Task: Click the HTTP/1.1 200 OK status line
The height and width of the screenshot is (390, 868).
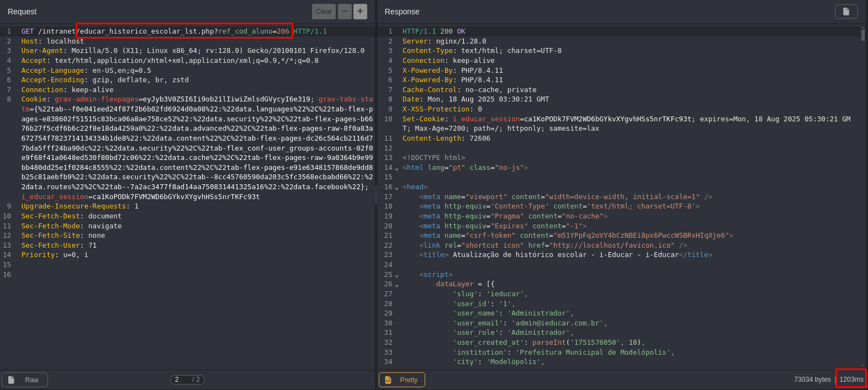Action: (x=434, y=31)
